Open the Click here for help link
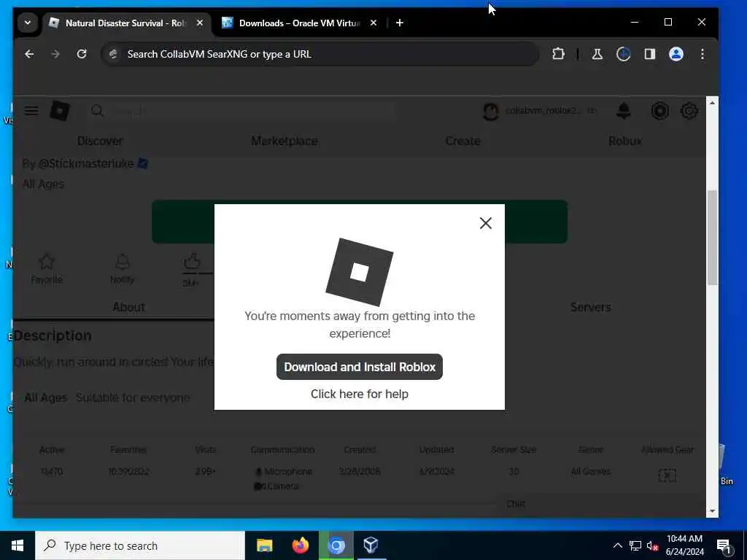The image size is (747, 560). (360, 394)
